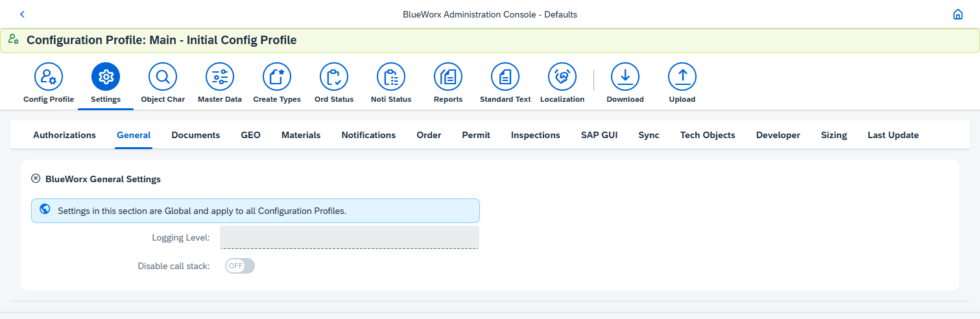The width and height of the screenshot is (980, 319).
Task: Click the back arrow icon
Action: [22, 14]
